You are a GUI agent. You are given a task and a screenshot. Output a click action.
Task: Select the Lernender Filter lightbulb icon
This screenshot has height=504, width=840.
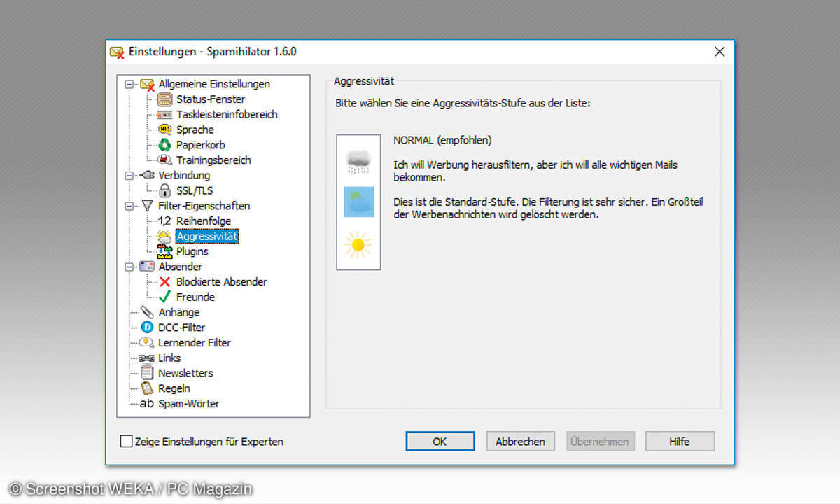[147, 343]
